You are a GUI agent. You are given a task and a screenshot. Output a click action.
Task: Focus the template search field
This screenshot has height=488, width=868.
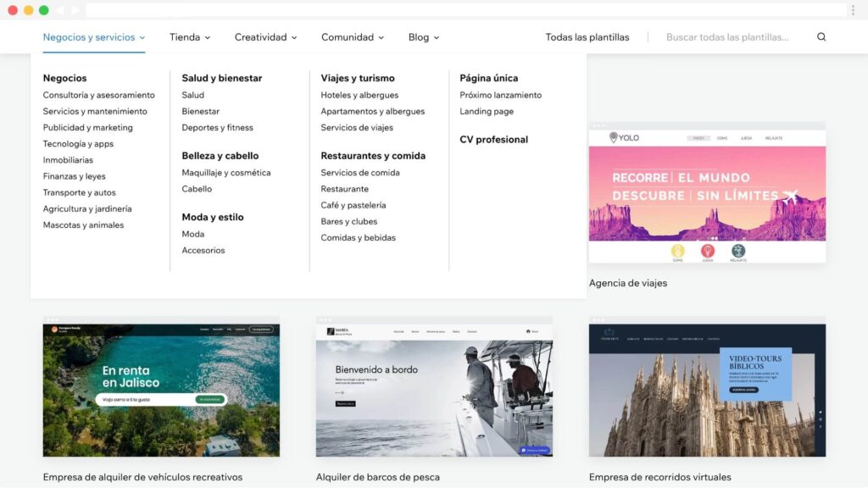[726, 37]
